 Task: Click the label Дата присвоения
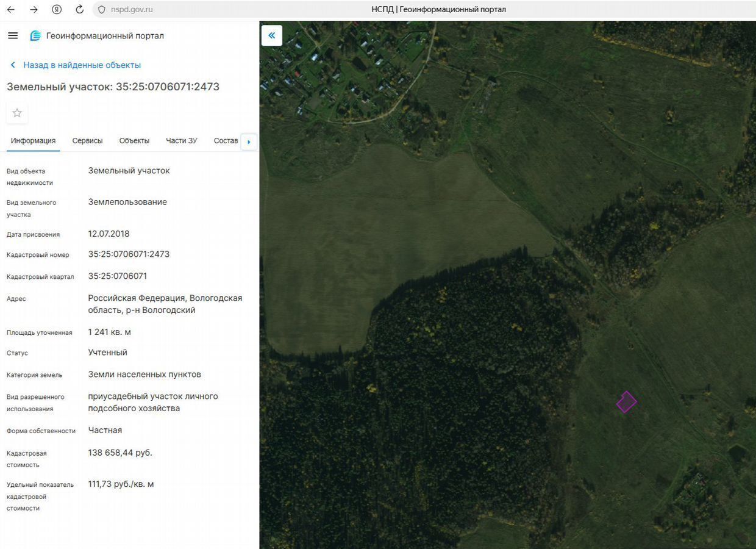click(33, 234)
